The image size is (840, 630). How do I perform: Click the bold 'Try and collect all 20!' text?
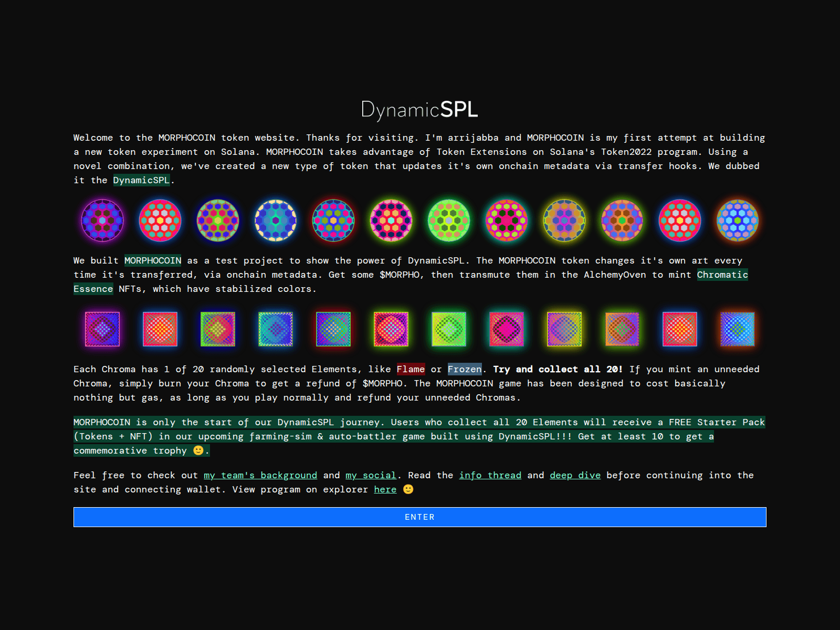tap(558, 369)
